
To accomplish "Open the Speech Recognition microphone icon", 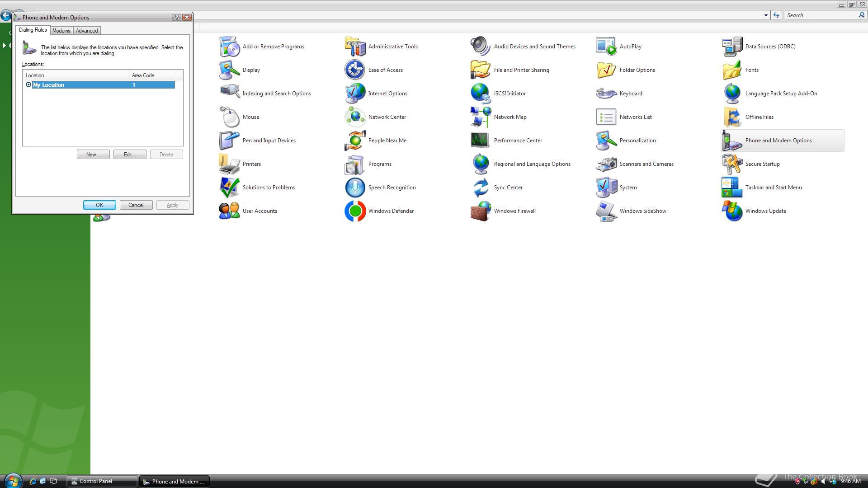I will (355, 188).
